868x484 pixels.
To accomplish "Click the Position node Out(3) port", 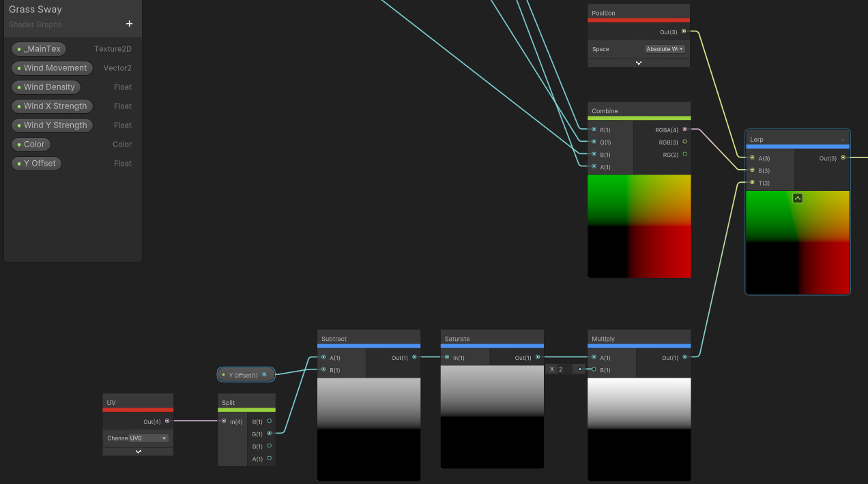I will pyautogui.click(x=684, y=31).
